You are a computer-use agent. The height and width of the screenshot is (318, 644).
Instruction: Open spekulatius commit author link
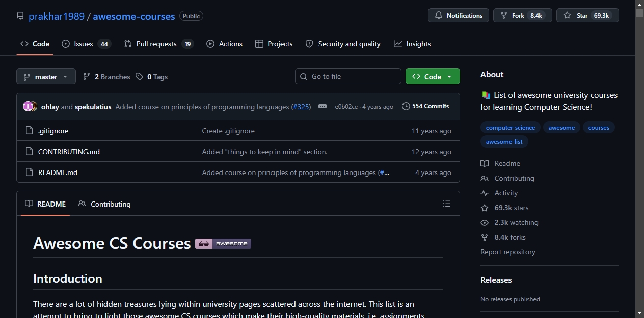coord(93,107)
